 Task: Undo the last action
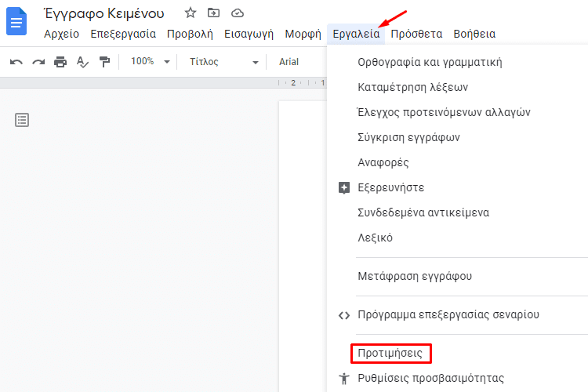click(x=16, y=62)
